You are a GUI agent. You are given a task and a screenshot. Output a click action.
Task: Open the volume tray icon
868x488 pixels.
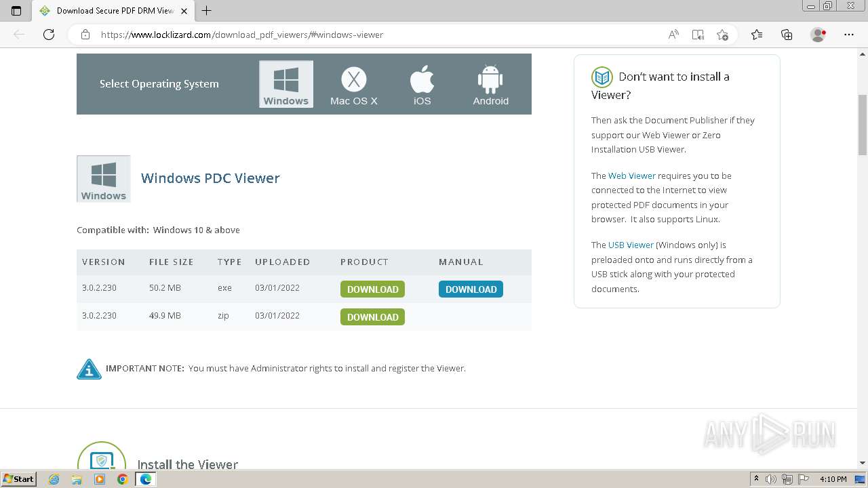771,479
